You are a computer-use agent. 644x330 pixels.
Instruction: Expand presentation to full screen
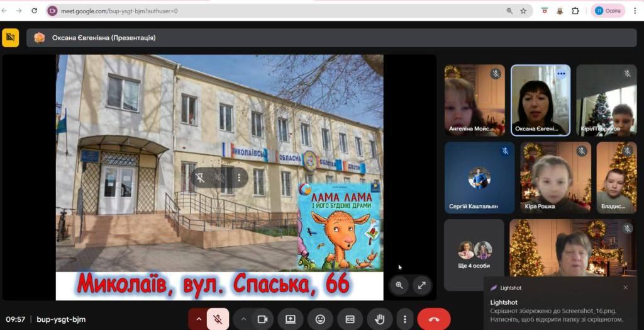coord(422,285)
